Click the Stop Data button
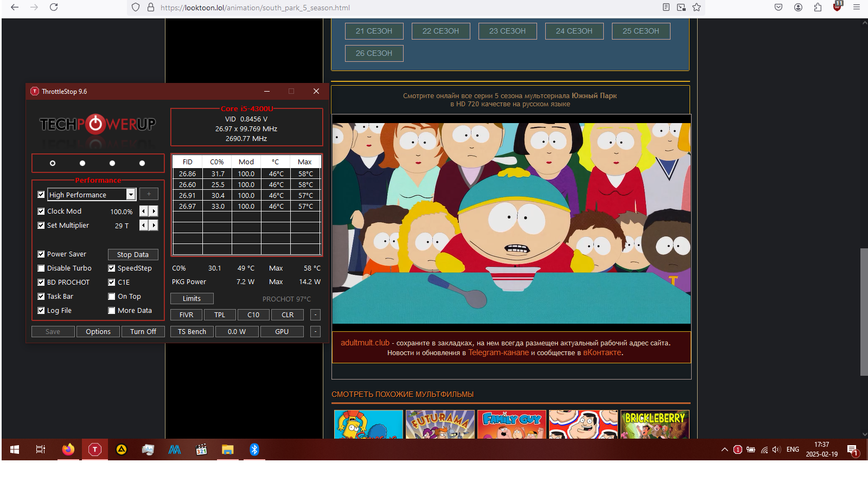868x488 pixels. tap(133, 255)
